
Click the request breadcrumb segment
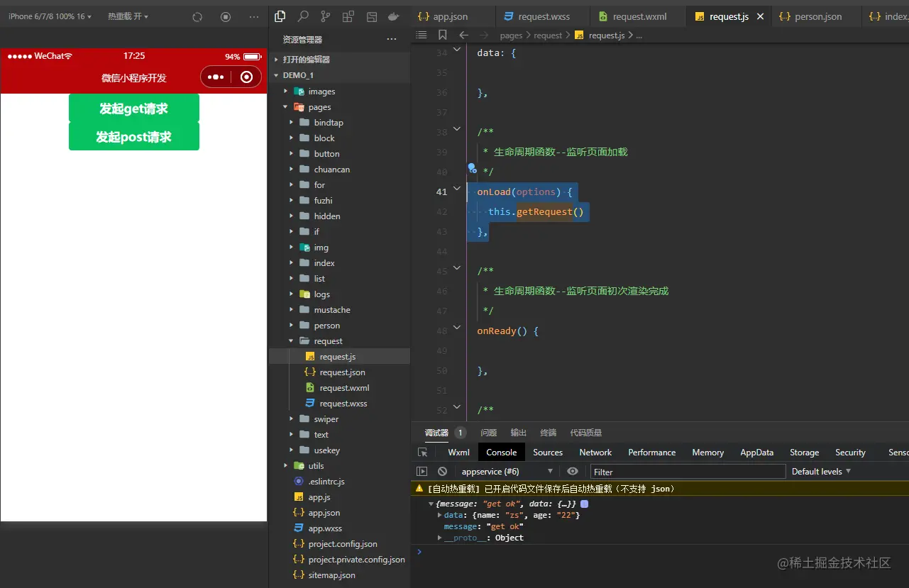tap(548, 35)
